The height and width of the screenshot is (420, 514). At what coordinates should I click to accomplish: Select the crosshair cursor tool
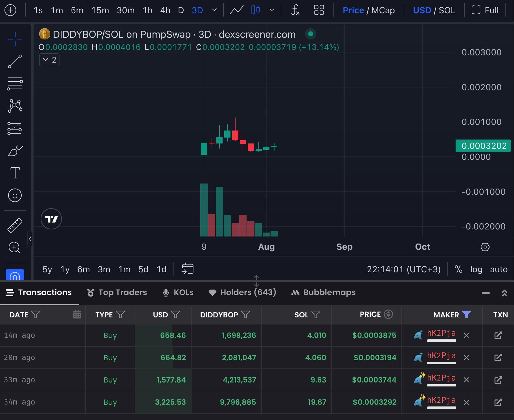(x=15, y=39)
